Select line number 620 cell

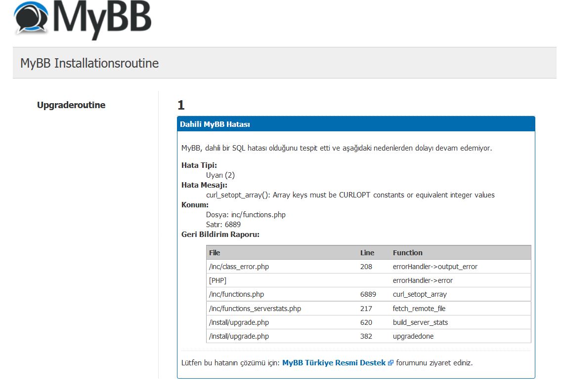click(x=366, y=322)
